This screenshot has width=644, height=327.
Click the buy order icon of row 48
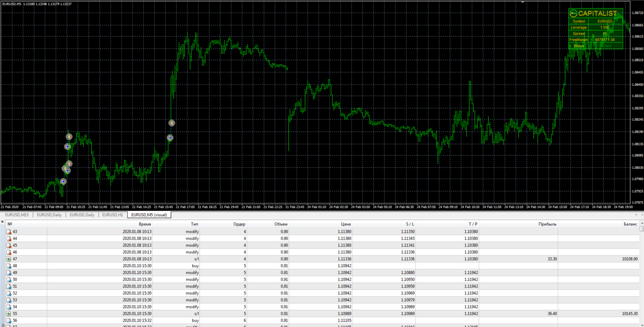pyautogui.click(x=9, y=266)
